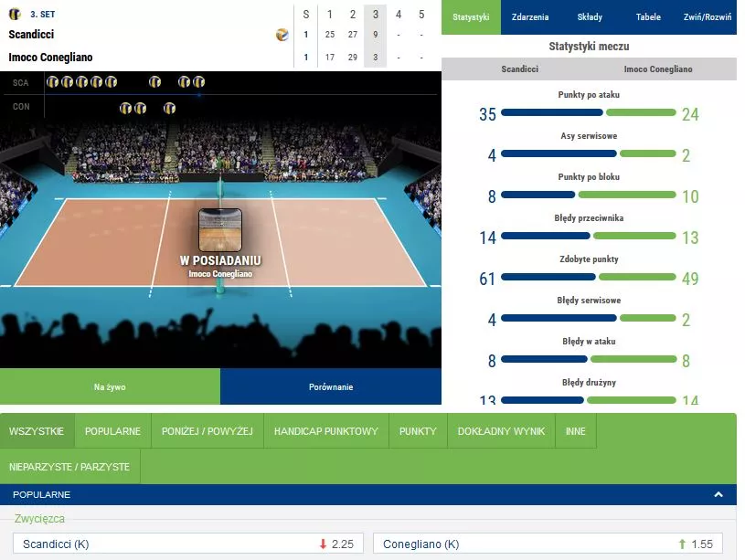745x560 pixels.
Task: Show the Tabele tab
Action: pos(648,17)
